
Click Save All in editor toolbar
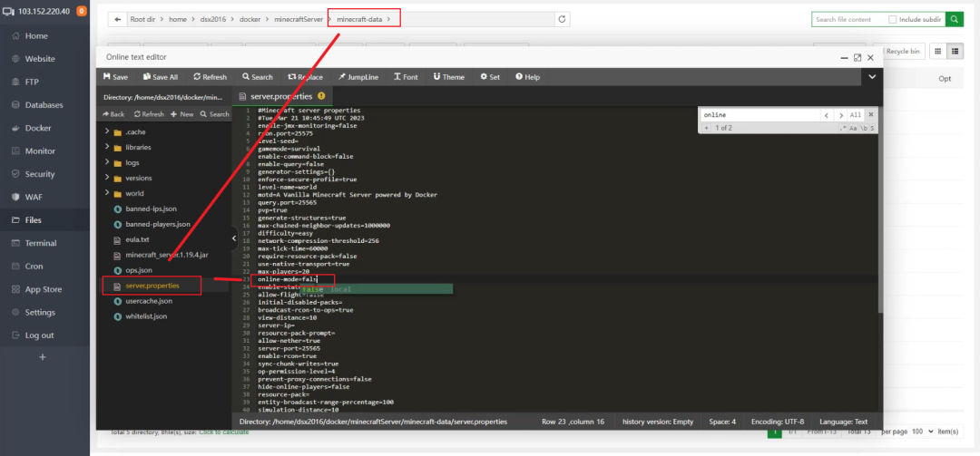click(x=160, y=77)
